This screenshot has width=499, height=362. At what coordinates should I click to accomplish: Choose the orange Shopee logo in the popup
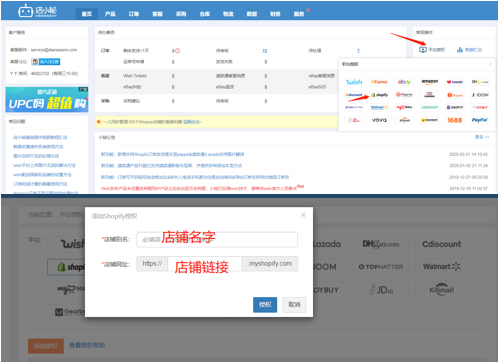point(455,95)
